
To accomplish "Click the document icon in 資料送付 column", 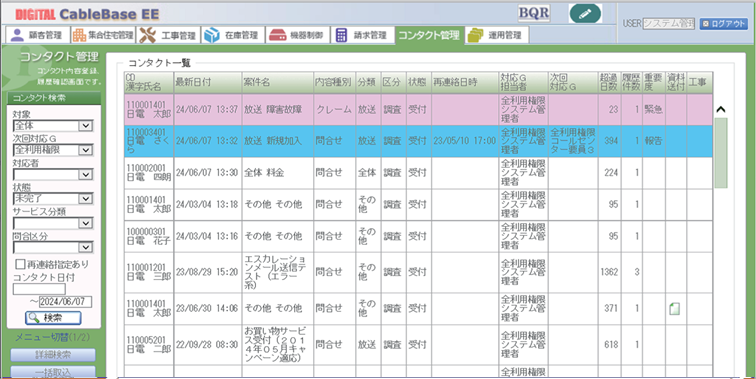I will click(x=675, y=309).
